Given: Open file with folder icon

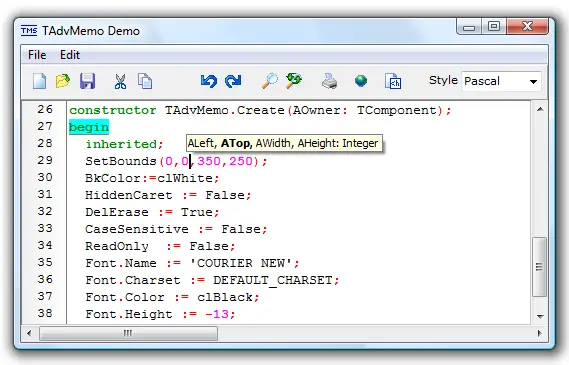Looking at the screenshot, I should point(63,81).
